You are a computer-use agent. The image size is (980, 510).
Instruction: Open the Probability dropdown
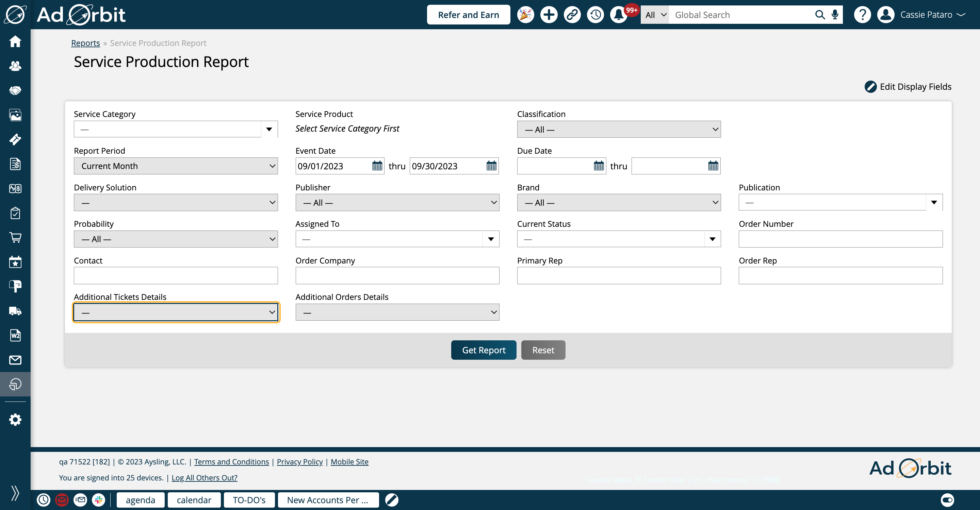[176, 239]
